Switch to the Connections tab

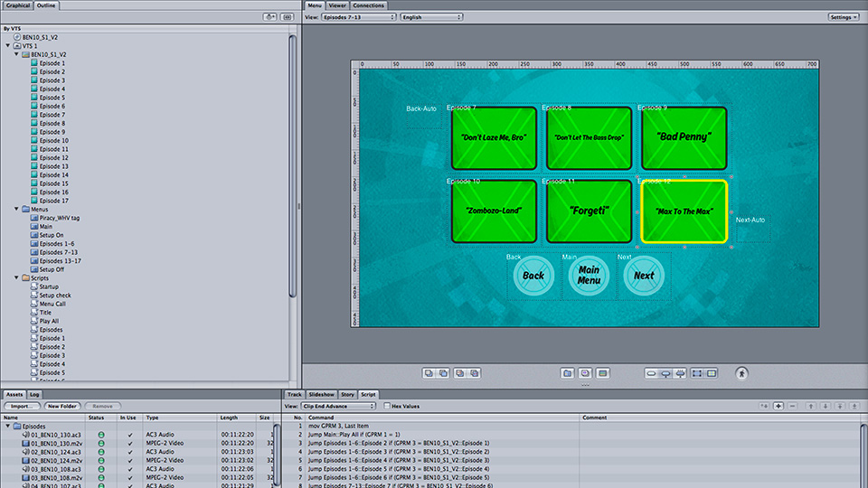pos(368,5)
